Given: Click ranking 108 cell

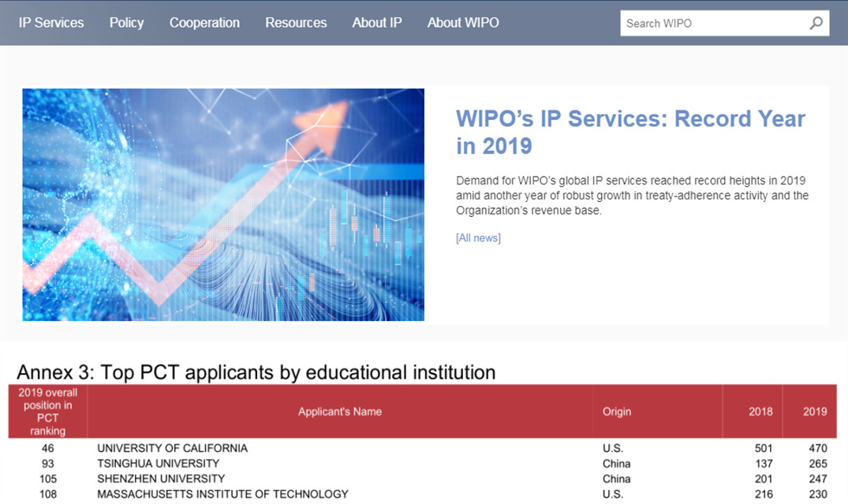Looking at the screenshot, I should click(x=47, y=494).
